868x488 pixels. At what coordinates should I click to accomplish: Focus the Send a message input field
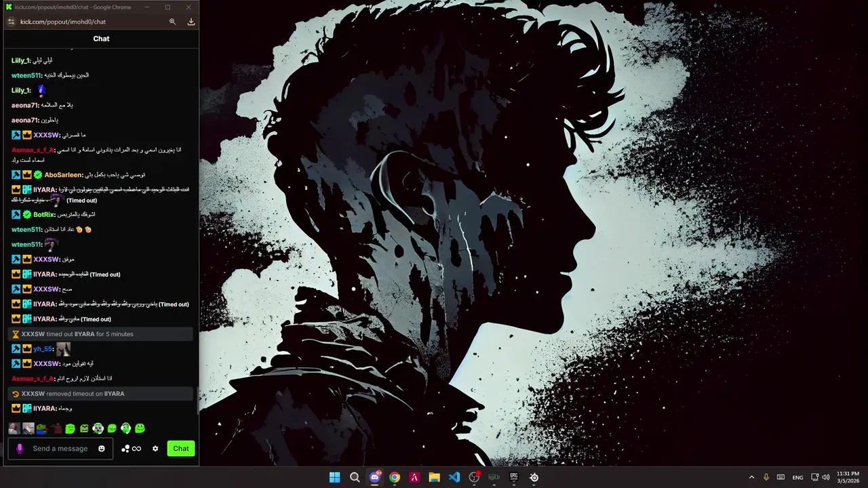coord(60,449)
